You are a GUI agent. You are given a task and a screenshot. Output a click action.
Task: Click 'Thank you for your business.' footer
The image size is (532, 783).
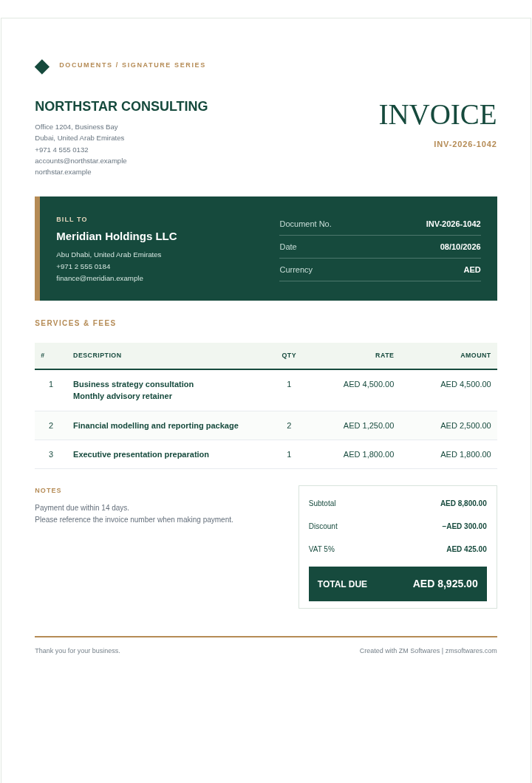click(78, 651)
